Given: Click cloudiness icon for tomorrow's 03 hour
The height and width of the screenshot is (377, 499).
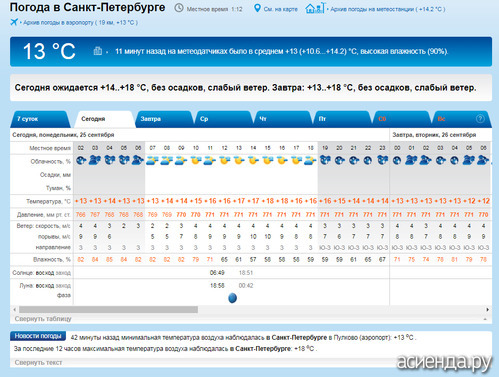Looking at the screenshot, I should coord(440,161).
